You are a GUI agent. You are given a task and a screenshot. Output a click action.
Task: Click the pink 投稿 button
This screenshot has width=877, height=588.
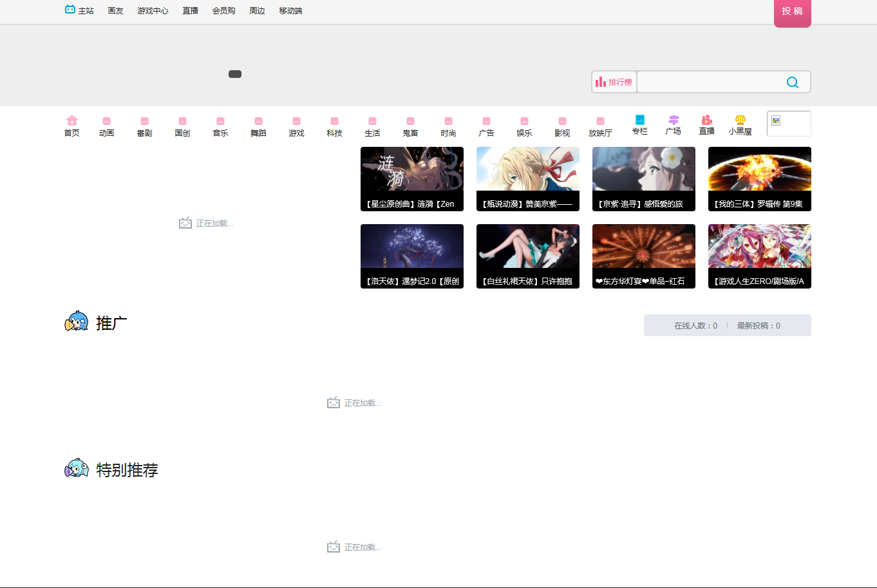(793, 12)
